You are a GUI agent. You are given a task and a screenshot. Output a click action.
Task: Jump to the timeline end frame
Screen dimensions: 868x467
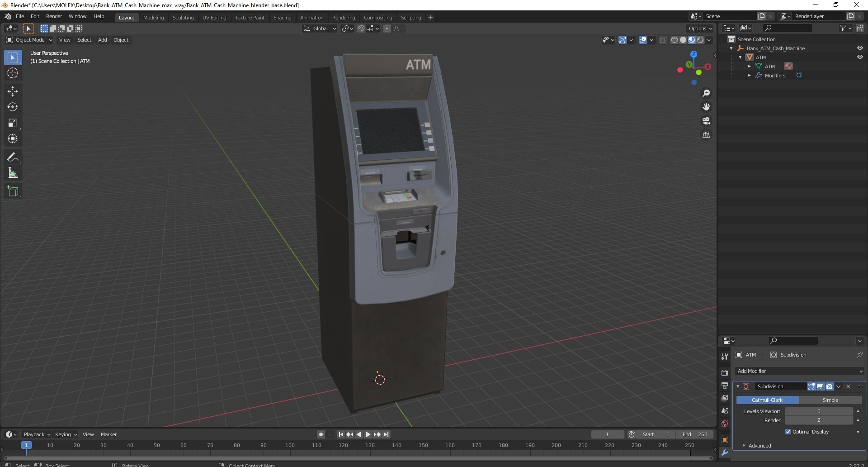click(x=386, y=434)
